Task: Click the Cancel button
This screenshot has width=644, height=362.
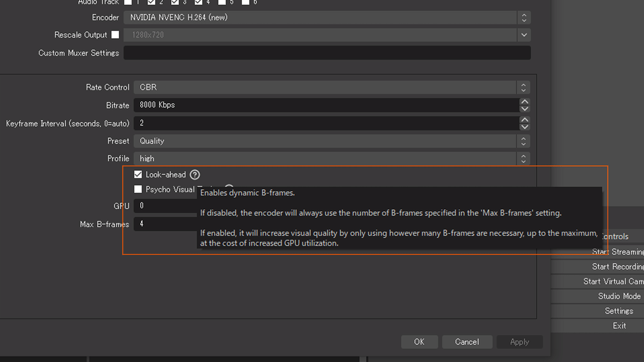Action: coord(467,342)
